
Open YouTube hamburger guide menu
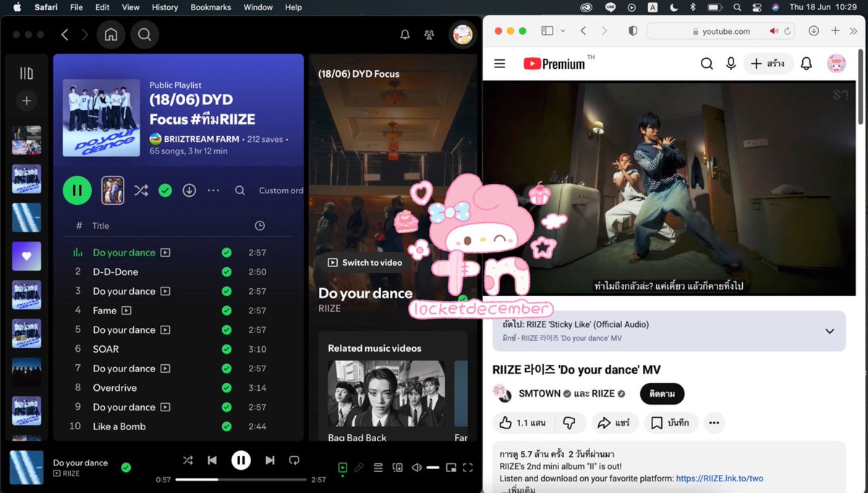[x=499, y=64]
